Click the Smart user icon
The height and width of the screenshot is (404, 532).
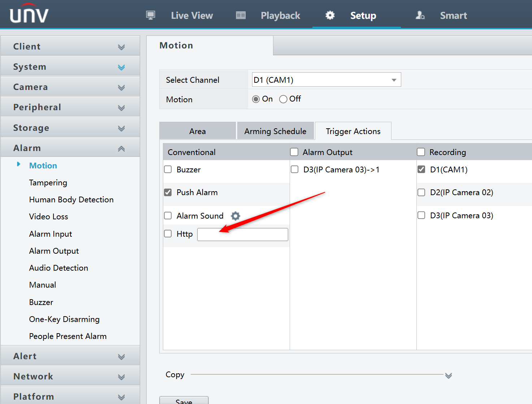(x=420, y=15)
